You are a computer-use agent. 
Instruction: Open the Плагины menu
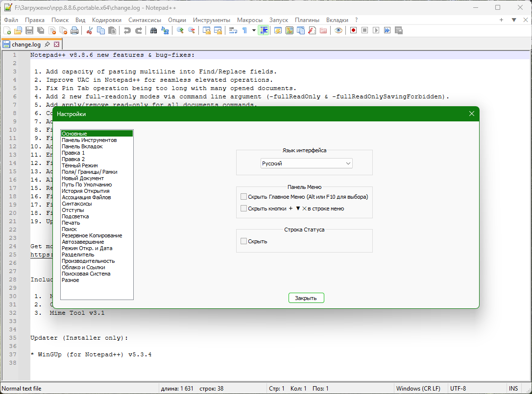307,20
